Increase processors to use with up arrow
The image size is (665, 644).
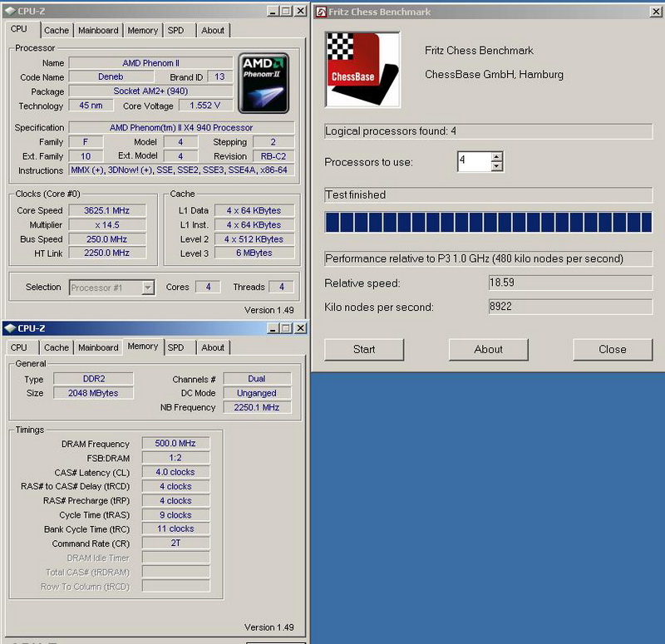coord(496,156)
